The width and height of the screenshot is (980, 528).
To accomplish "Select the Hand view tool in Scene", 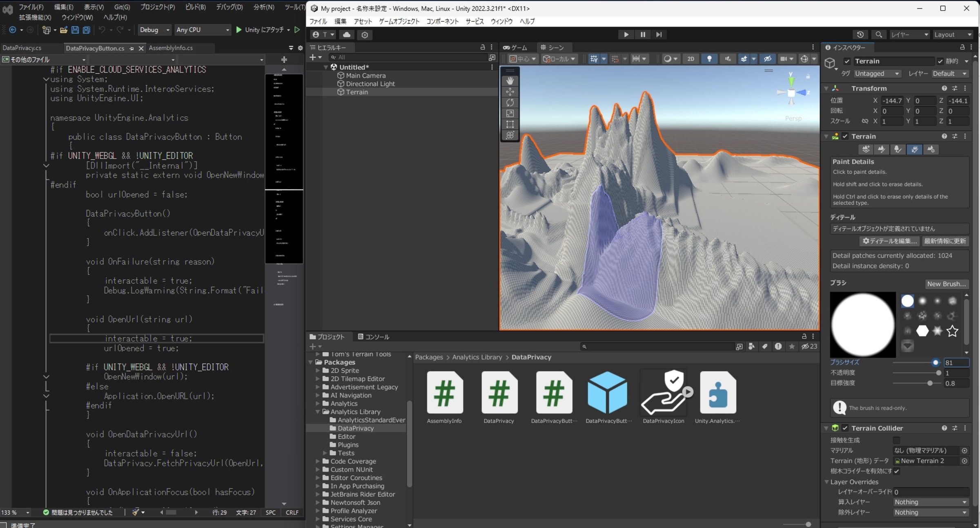I will tap(510, 81).
